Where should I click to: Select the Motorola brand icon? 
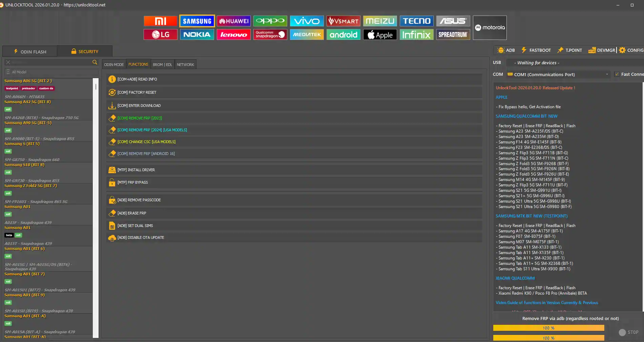point(490,28)
